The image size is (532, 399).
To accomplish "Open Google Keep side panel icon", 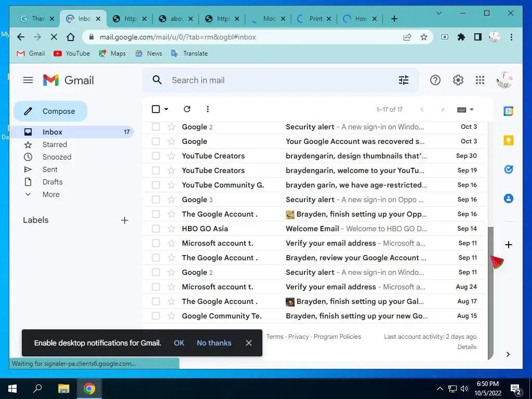I will [x=508, y=140].
